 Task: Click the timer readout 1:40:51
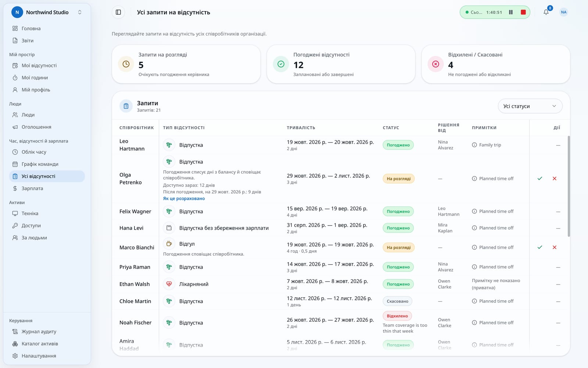point(494,12)
